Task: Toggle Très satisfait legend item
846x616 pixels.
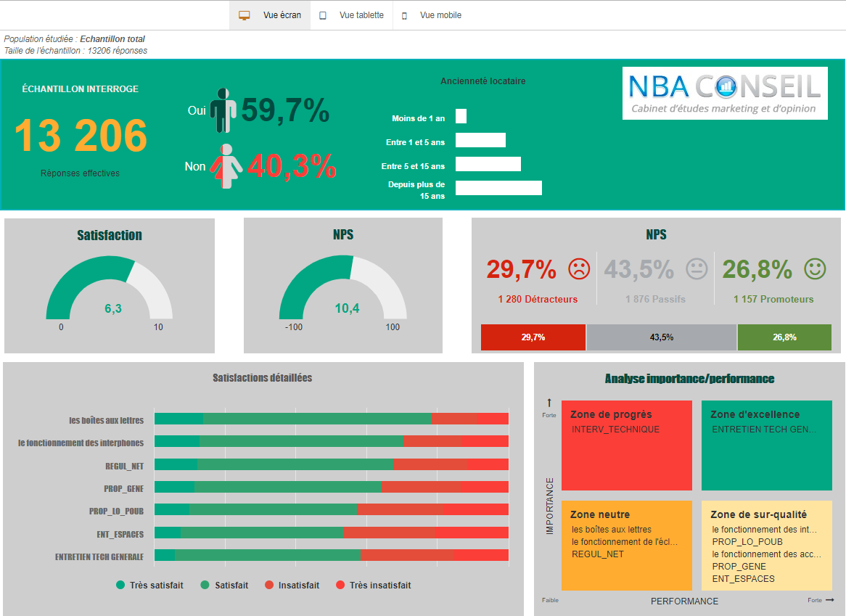Action: tap(150, 586)
